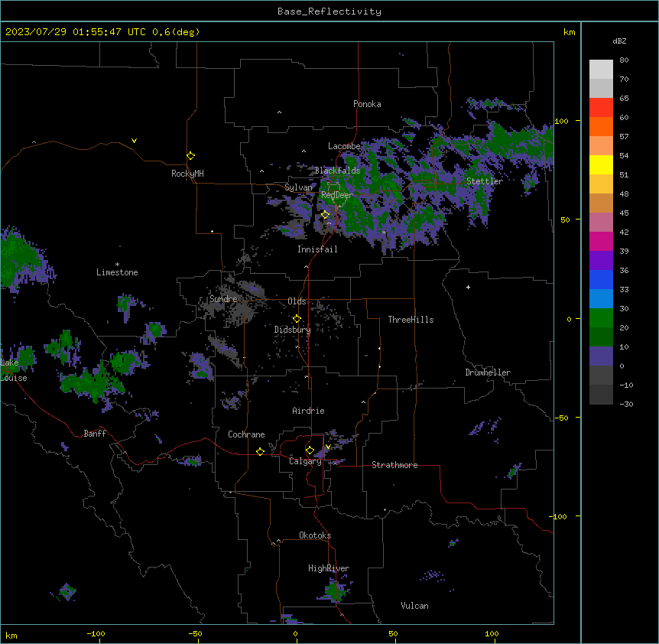This screenshot has height=644, width=659.
Task: Click the Innisfail city label
Action: tap(317, 249)
